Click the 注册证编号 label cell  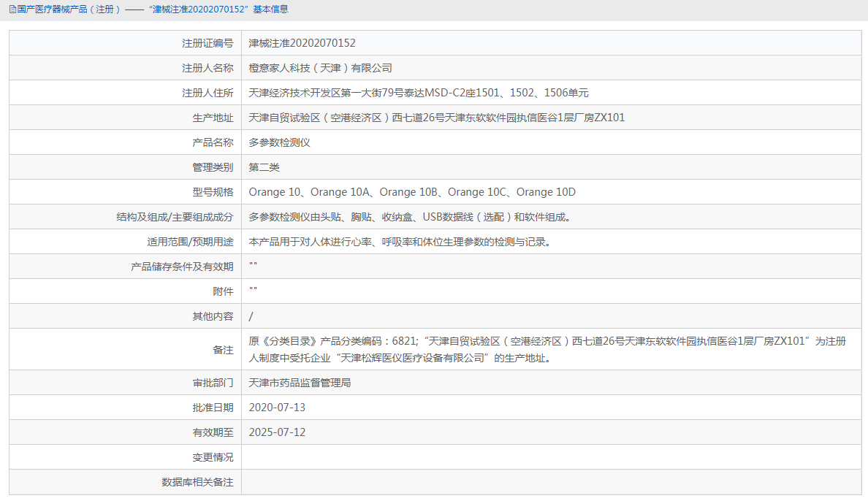tap(208, 43)
